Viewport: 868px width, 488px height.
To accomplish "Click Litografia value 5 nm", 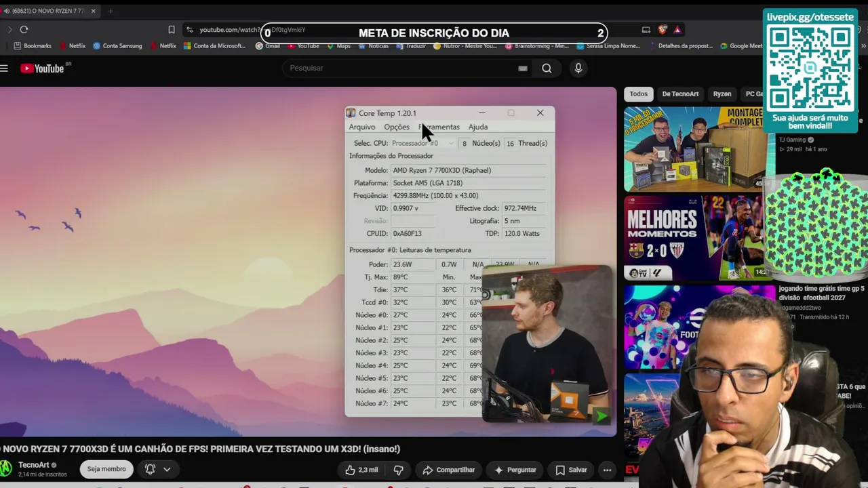I will (x=513, y=221).
